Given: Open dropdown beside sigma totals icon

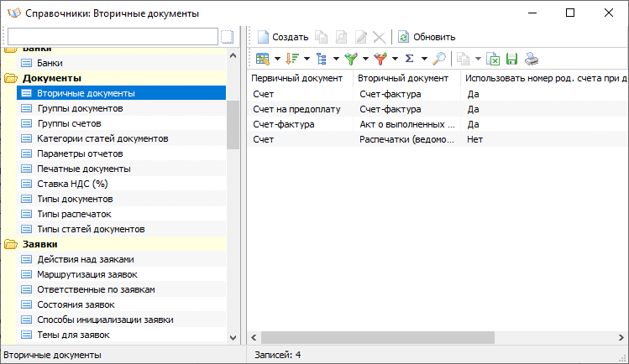Looking at the screenshot, I should 424,59.
